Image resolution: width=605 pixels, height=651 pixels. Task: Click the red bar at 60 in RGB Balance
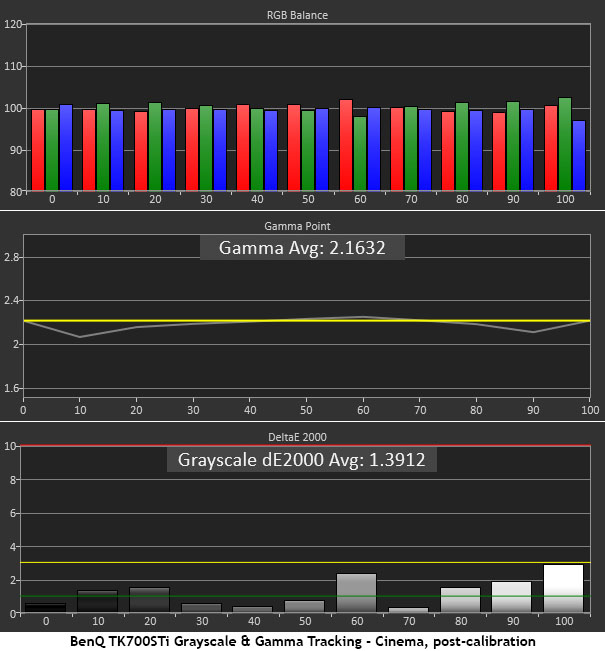coord(346,145)
